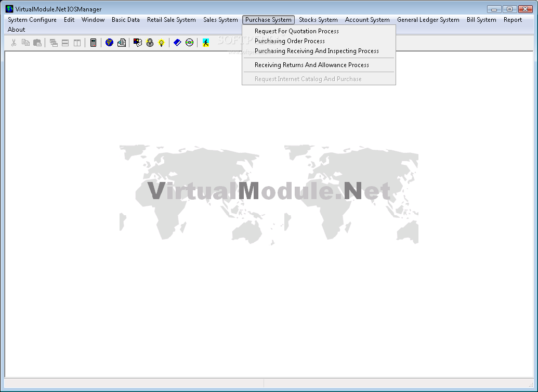Open the Edit menu
Image resolution: width=538 pixels, height=392 pixels.
pos(69,20)
